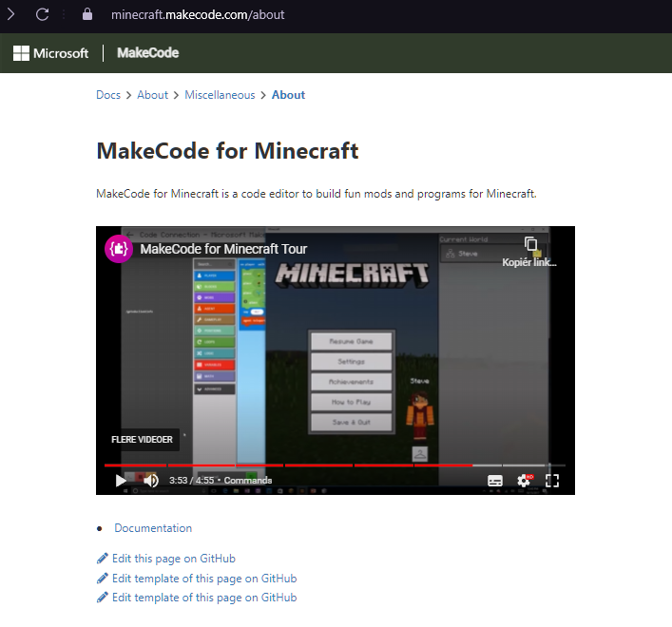Reload the page with refresh icon
Image resolution: width=672 pixels, height=627 pixels.
pos(42,14)
